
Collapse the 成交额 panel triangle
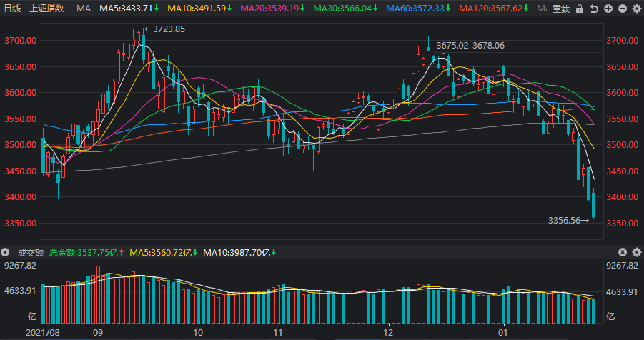[x=5, y=252]
